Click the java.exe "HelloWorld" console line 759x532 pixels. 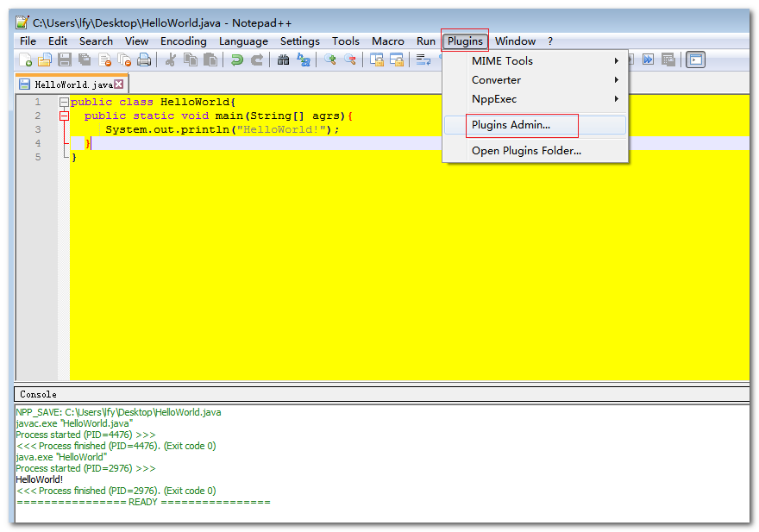(x=61, y=457)
